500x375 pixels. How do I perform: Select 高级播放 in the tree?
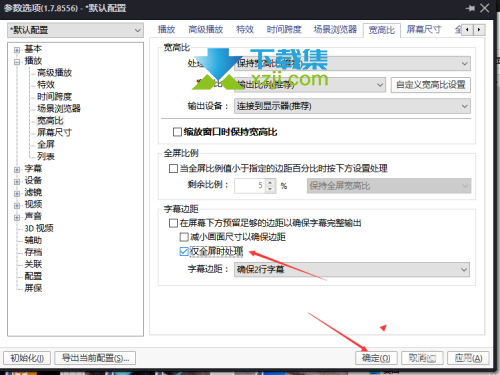(54, 73)
